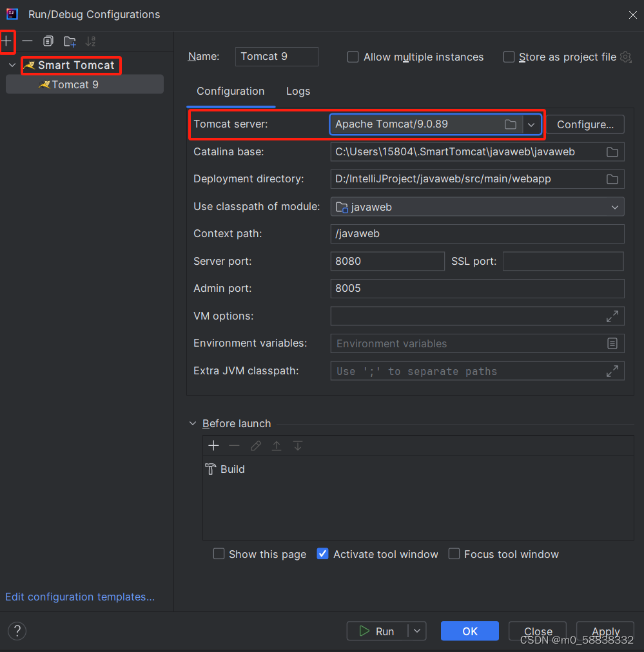Uncheck Activate tool window
Image resolution: width=644 pixels, height=652 pixels.
(322, 553)
